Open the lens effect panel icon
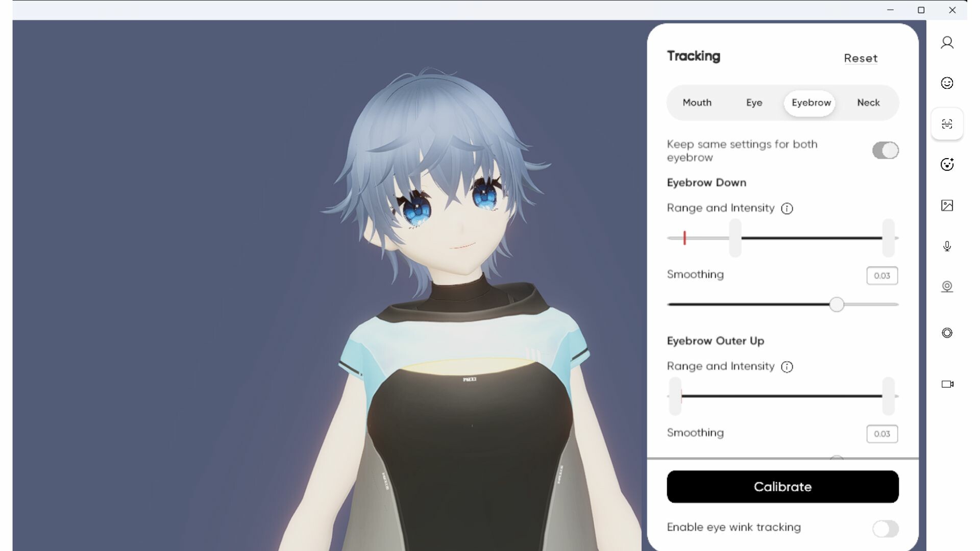 tap(947, 333)
